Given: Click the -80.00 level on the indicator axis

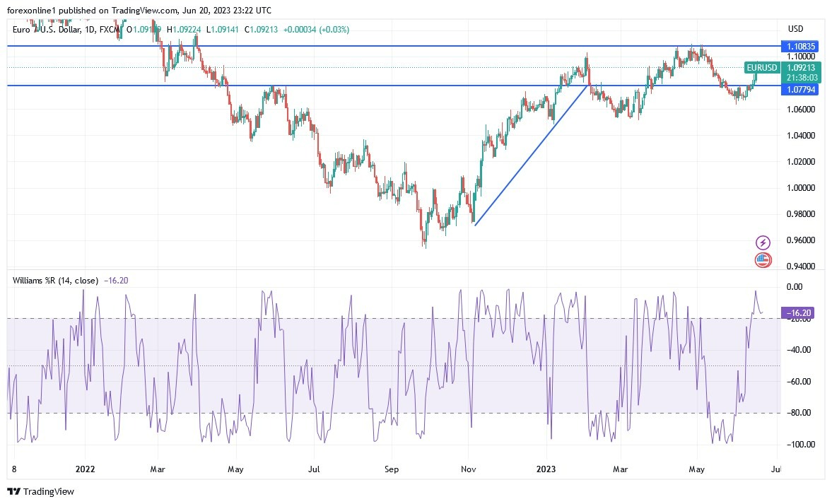Looking at the screenshot, I should coord(799,413).
